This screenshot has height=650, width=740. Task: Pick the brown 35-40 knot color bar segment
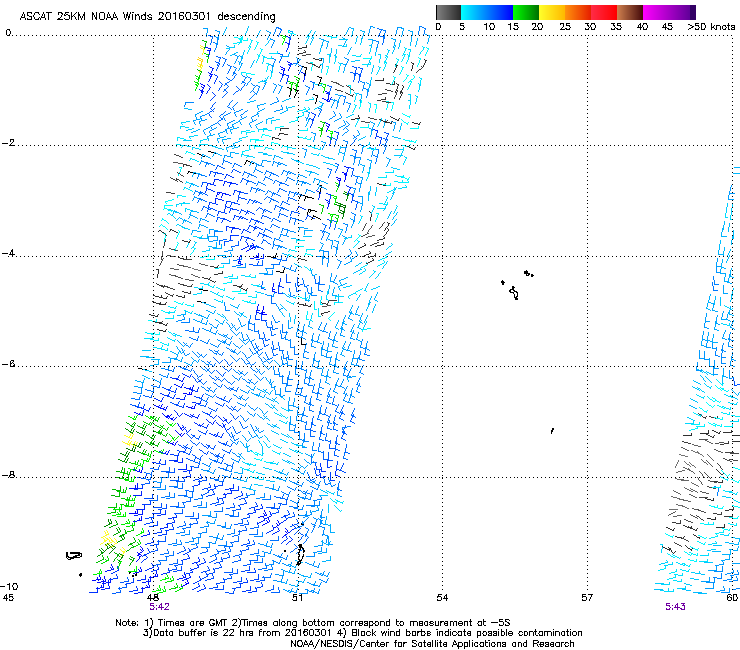(x=630, y=12)
